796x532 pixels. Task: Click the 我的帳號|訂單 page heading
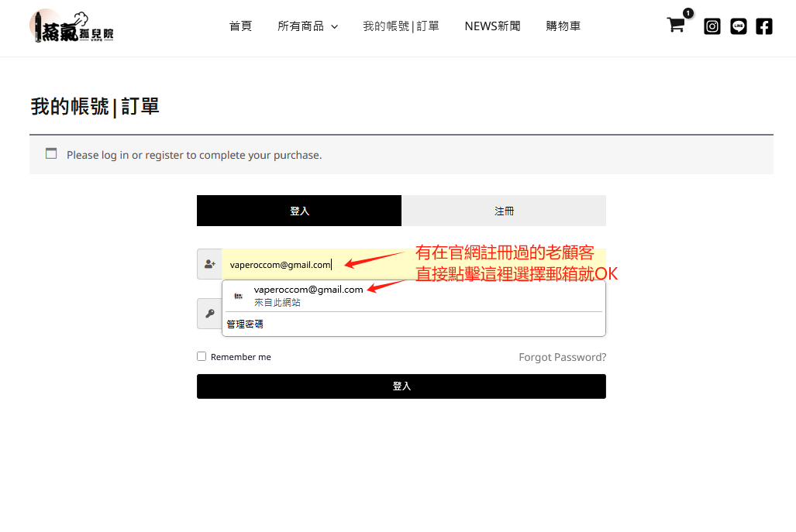pos(95,107)
